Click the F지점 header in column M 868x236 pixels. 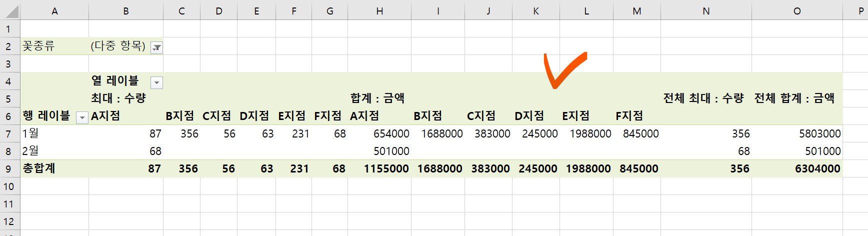tap(629, 116)
